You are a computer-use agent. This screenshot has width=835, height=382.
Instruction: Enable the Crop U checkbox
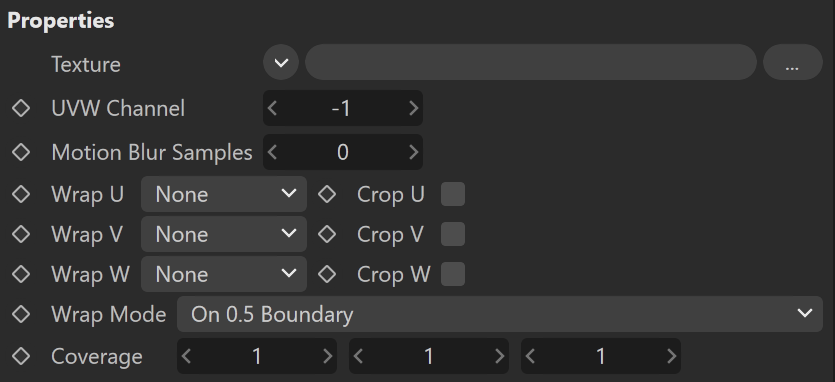coord(453,194)
